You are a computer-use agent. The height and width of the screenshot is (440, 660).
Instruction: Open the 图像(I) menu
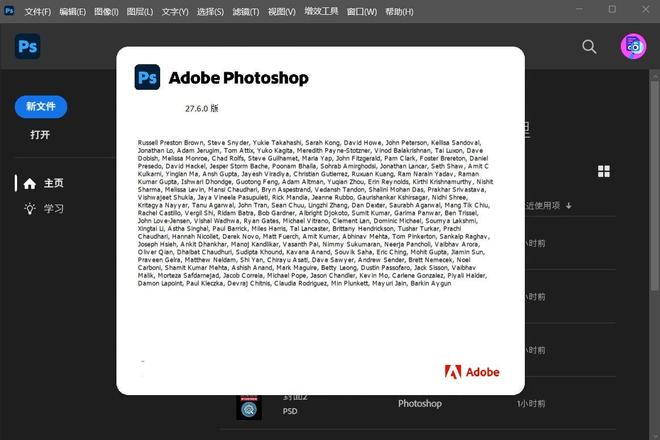tap(106, 12)
